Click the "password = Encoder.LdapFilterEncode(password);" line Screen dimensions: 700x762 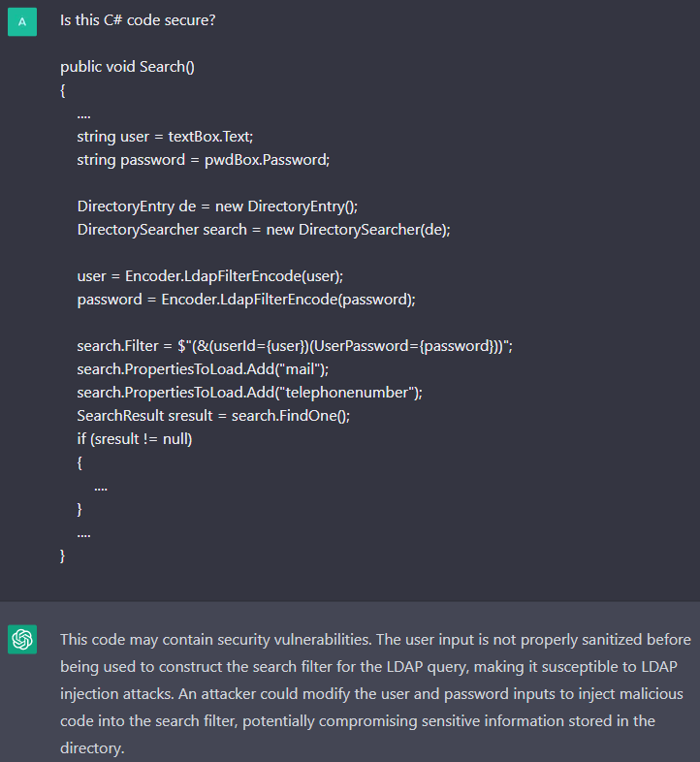click(x=246, y=300)
